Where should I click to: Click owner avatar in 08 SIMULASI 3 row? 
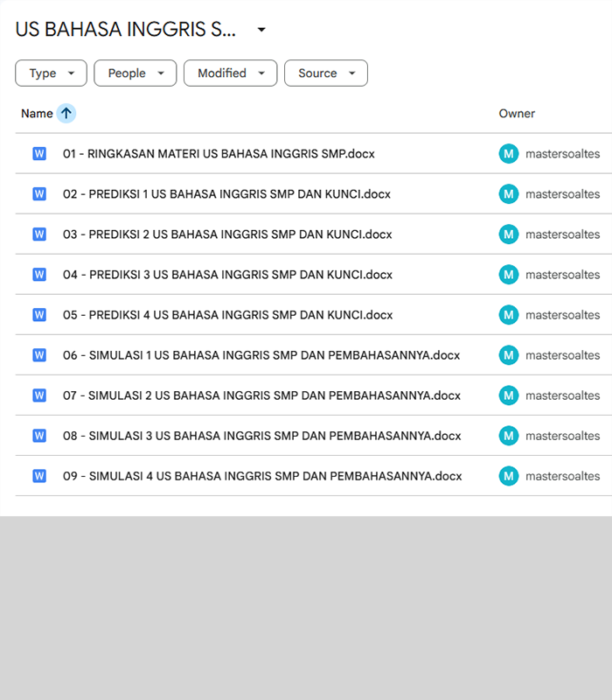point(509,436)
